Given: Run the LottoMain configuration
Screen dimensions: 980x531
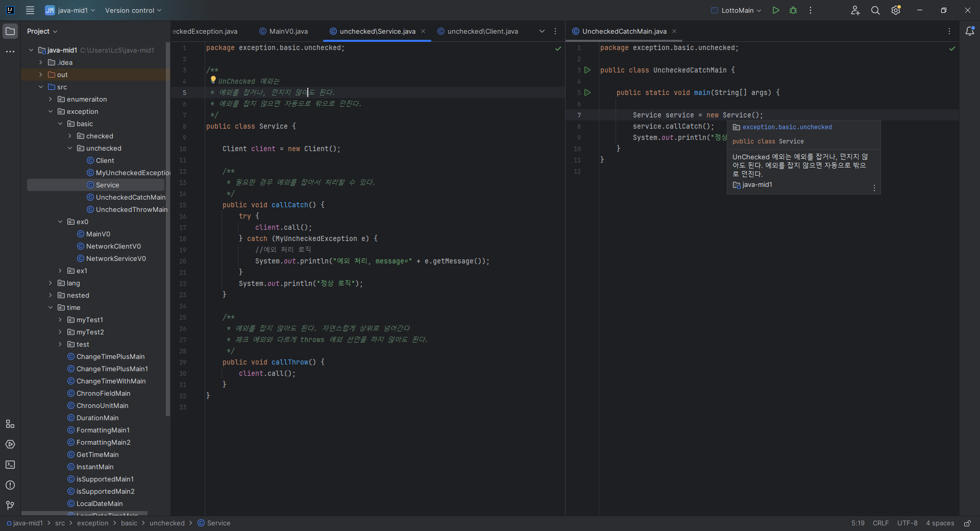Looking at the screenshot, I should click(776, 10).
